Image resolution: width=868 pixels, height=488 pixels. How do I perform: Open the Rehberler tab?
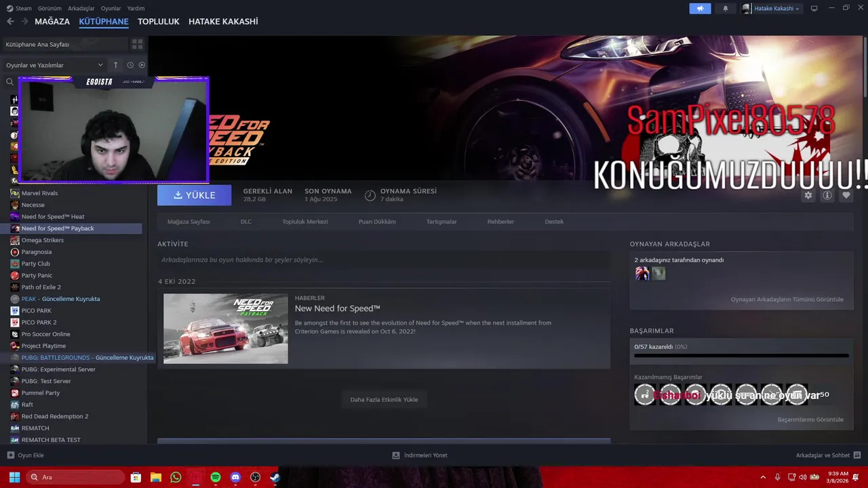click(500, 222)
